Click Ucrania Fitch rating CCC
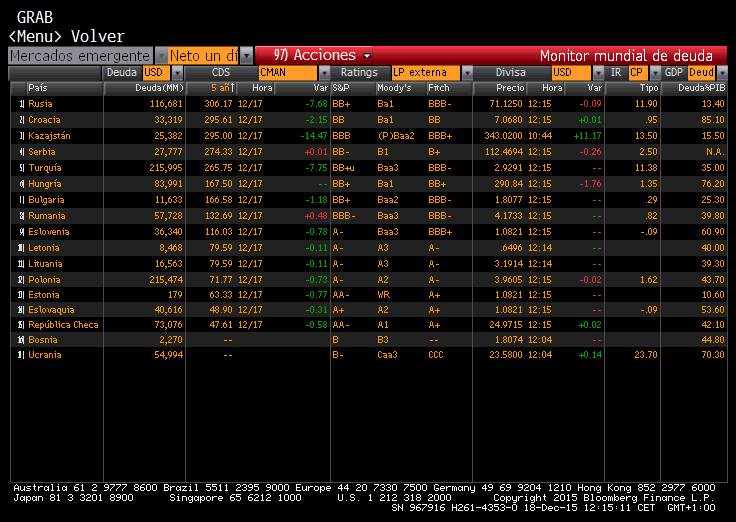Image resolution: width=736 pixels, height=522 pixels. click(x=436, y=354)
